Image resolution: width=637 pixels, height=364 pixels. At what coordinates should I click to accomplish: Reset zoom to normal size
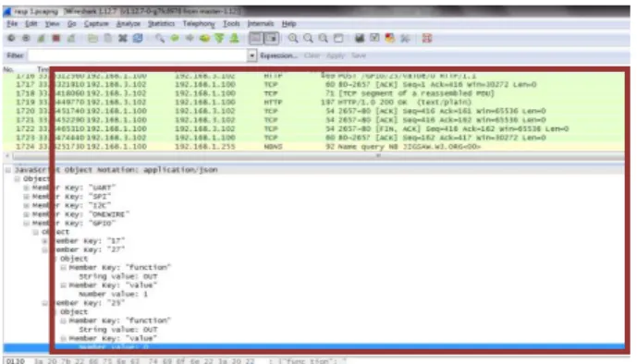point(324,39)
